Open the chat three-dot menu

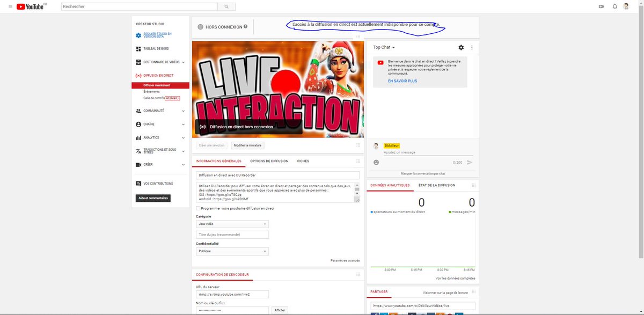coord(472,48)
